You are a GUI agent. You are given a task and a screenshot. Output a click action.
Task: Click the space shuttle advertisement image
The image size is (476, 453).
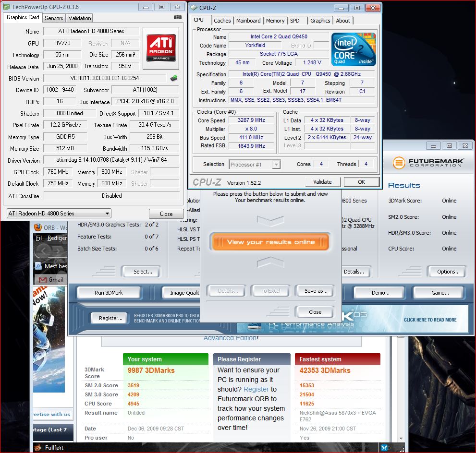pyautogui.click(x=49, y=339)
